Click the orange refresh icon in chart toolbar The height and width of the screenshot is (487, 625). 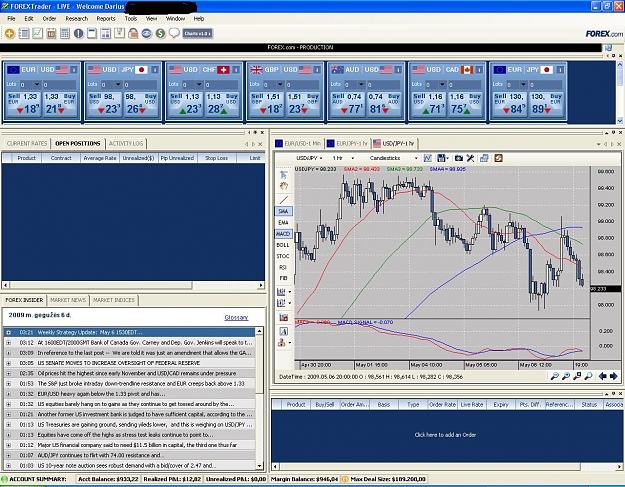coord(498,158)
